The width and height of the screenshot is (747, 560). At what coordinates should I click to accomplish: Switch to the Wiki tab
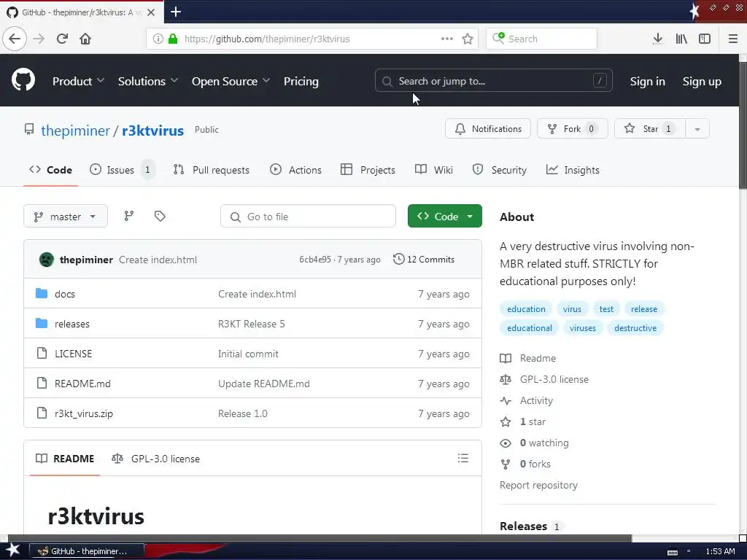433,170
